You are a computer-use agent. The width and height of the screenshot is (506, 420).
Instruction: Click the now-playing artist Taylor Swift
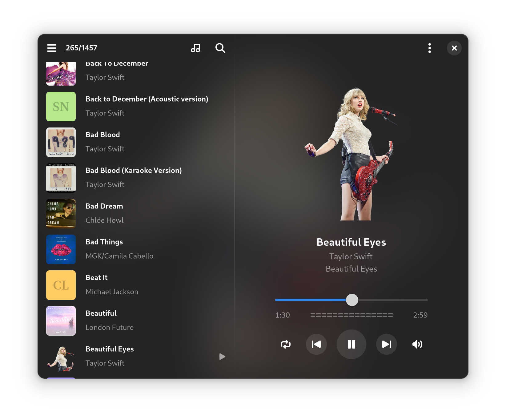click(x=351, y=256)
